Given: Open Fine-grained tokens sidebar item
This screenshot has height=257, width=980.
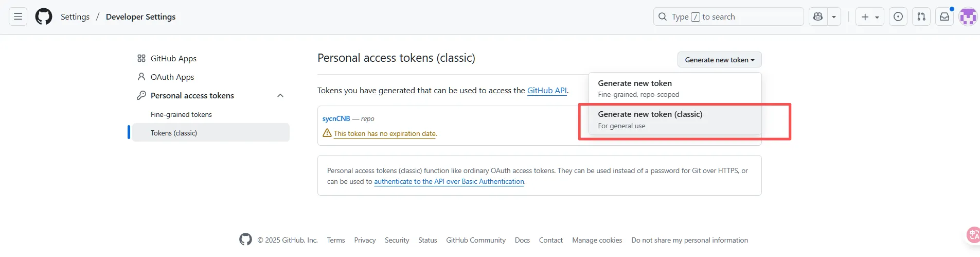Looking at the screenshot, I should click(181, 114).
